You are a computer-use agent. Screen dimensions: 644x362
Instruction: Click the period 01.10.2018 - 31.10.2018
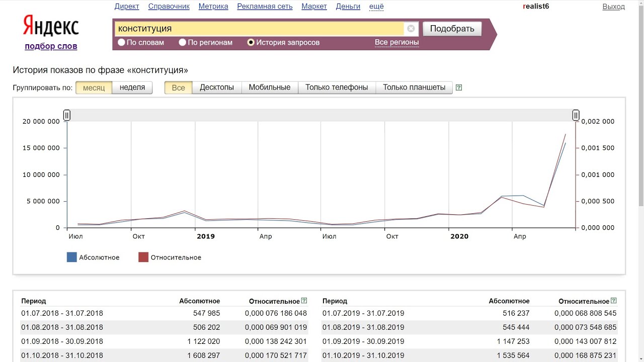[x=62, y=355]
